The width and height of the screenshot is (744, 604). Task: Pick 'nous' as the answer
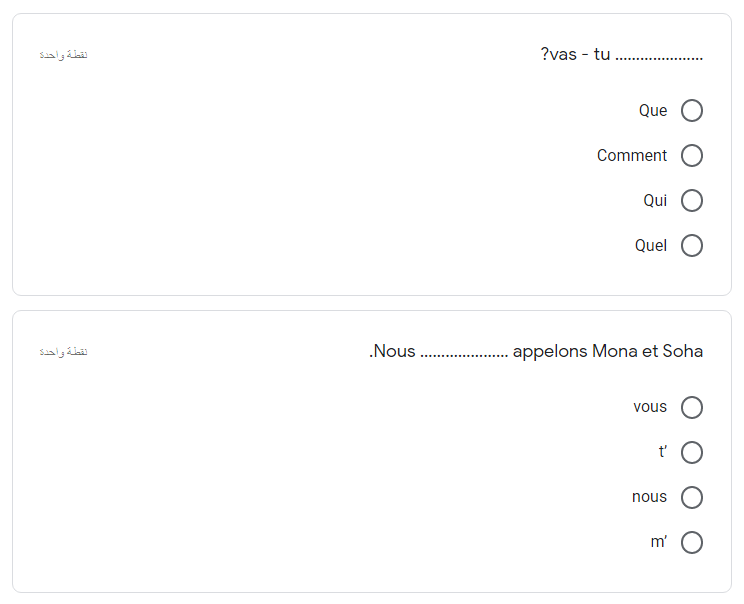tap(691, 497)
